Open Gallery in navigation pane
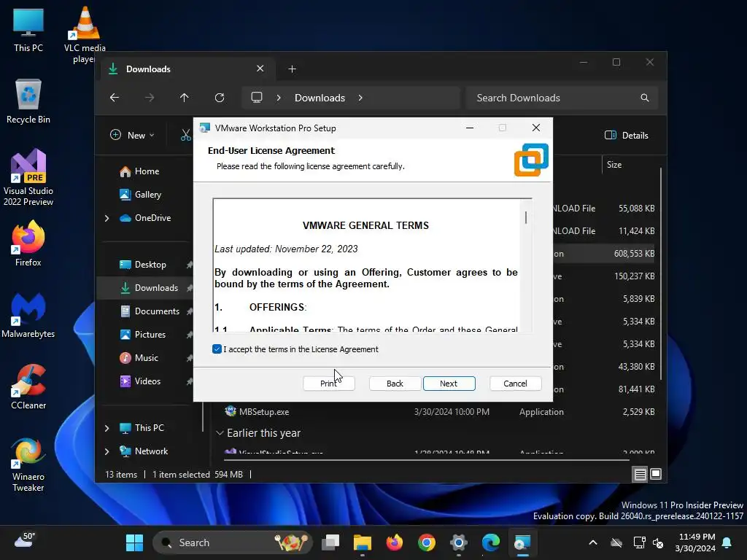Image resolution: width=747 pixels, height=560 pixels. (147, 194)
